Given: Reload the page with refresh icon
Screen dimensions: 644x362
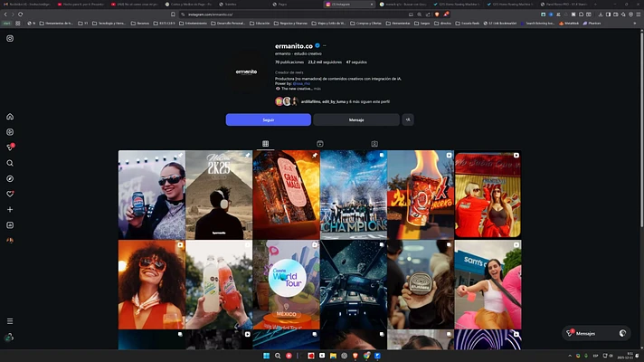Looking at the screenshot, I should click(20, 14).
